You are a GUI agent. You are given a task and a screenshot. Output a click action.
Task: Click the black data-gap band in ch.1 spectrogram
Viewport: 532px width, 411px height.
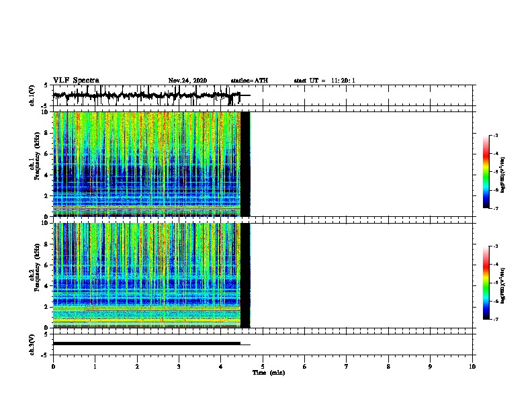pyautogui.click(x=245, y=164)
